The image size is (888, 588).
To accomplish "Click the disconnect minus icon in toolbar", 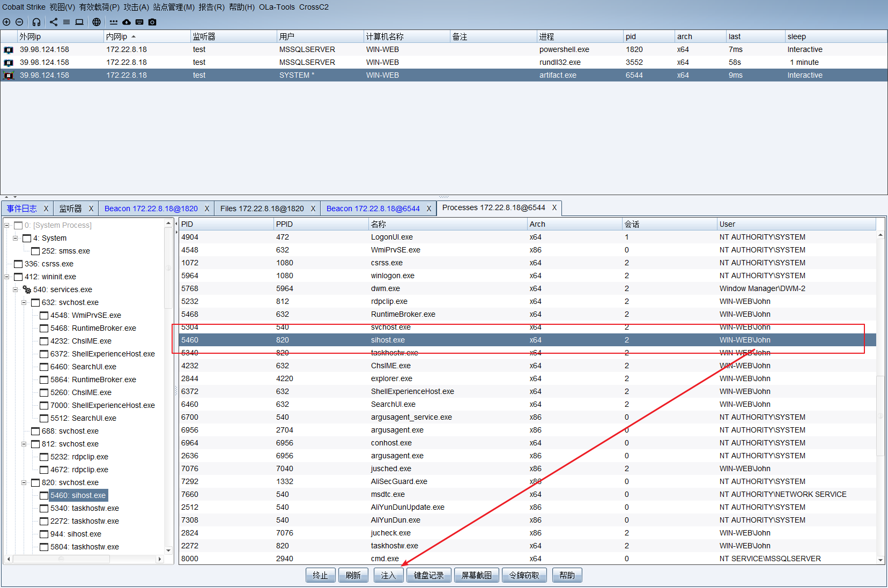I will tap(19, 22).
